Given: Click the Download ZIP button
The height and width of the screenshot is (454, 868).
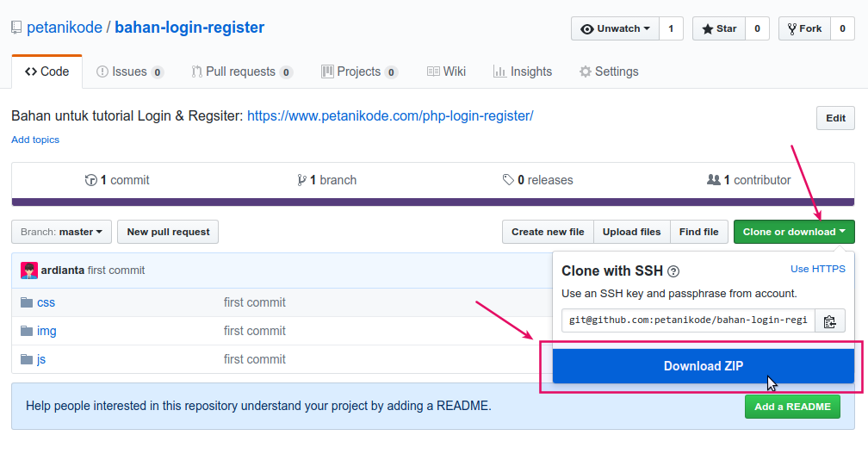Looking at the screenshot, I should click(x=703, y=366).
